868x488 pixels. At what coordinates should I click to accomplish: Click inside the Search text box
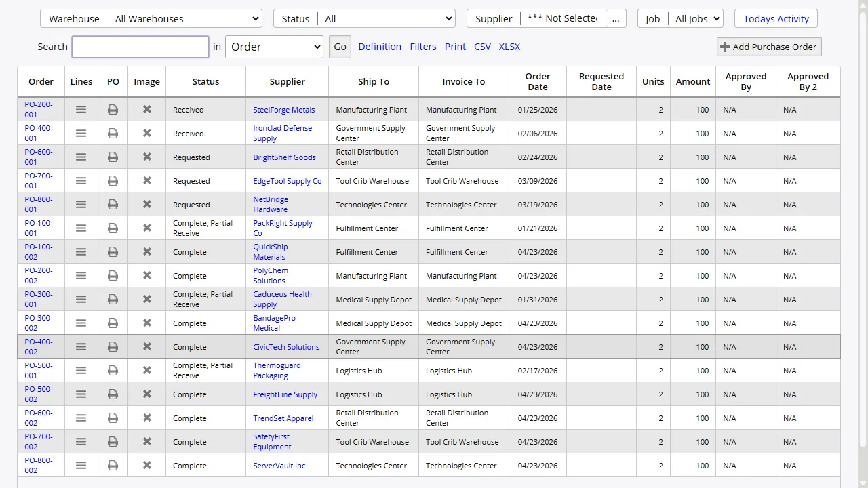140,47
